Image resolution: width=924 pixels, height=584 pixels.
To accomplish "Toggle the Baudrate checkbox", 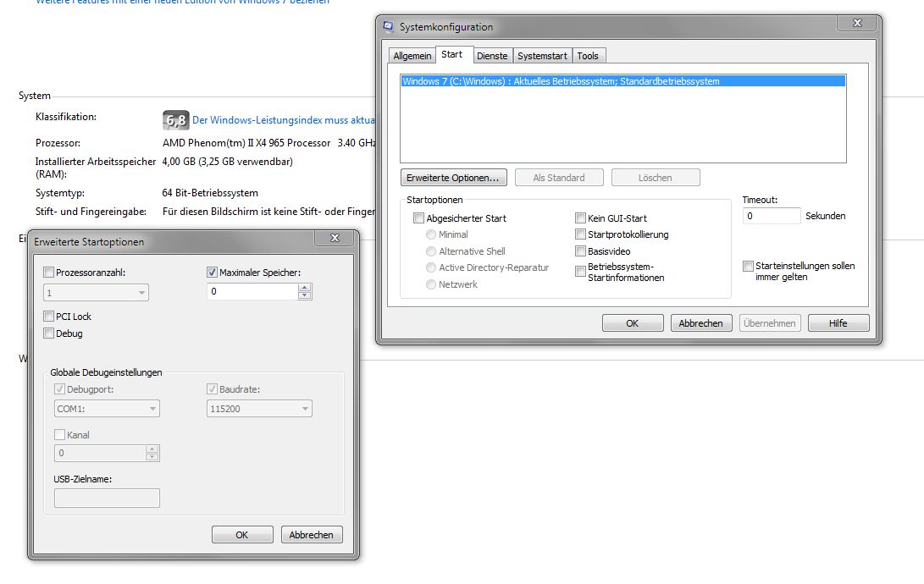I will [212, 389].
